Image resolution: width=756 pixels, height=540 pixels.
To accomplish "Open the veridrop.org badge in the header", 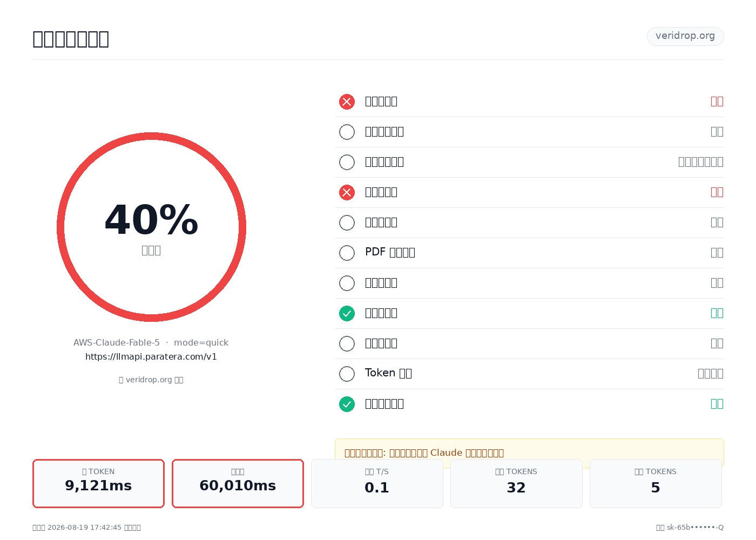I will coord(685,36).
